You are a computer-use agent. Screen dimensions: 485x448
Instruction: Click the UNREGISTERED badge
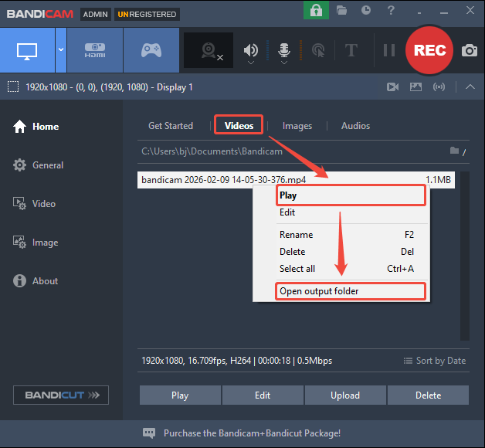[x=147, y=14]
